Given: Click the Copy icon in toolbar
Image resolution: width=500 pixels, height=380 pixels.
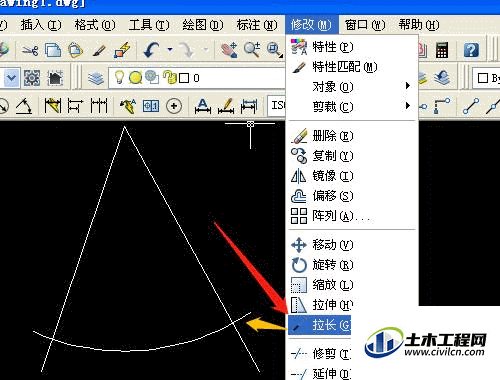Looking at the screenshot, I should (x=53, y=50).
